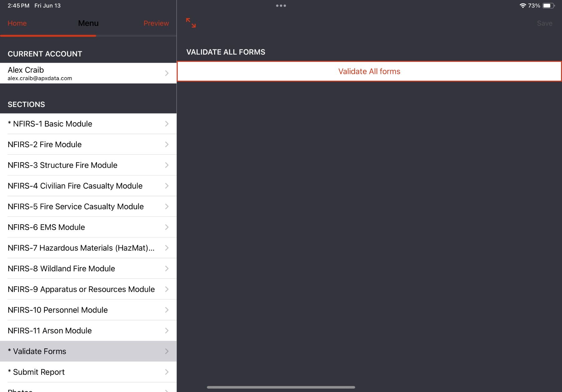Click the Save button
Image resolution: width=562 pixels, height=392 pixels.
(x=544, y=23)
